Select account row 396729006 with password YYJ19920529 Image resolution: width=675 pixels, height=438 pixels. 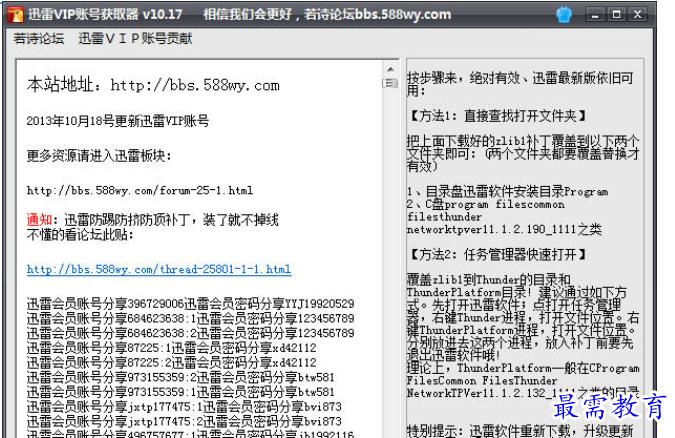pyautogui.click(x=190, y=304)
